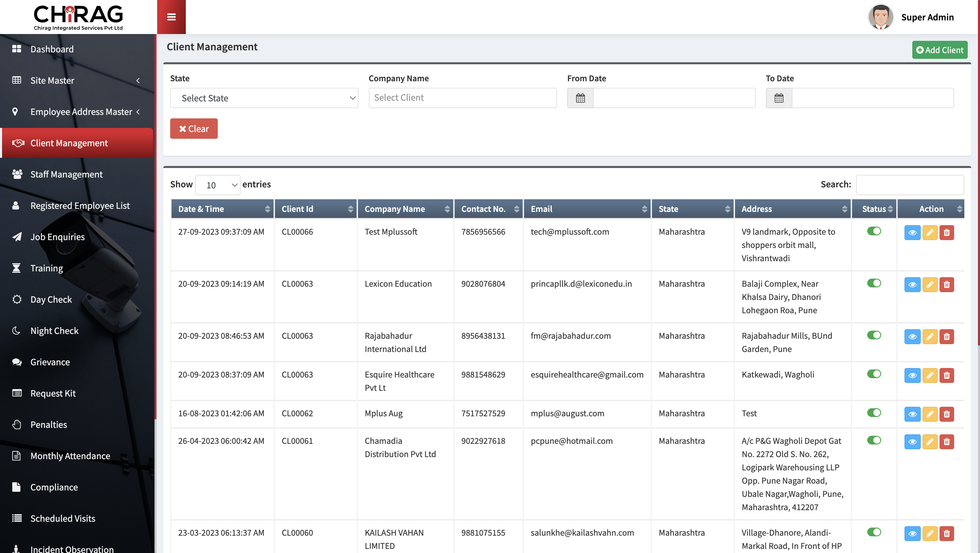Edit the Mplus Aug client

pos(930,414)
